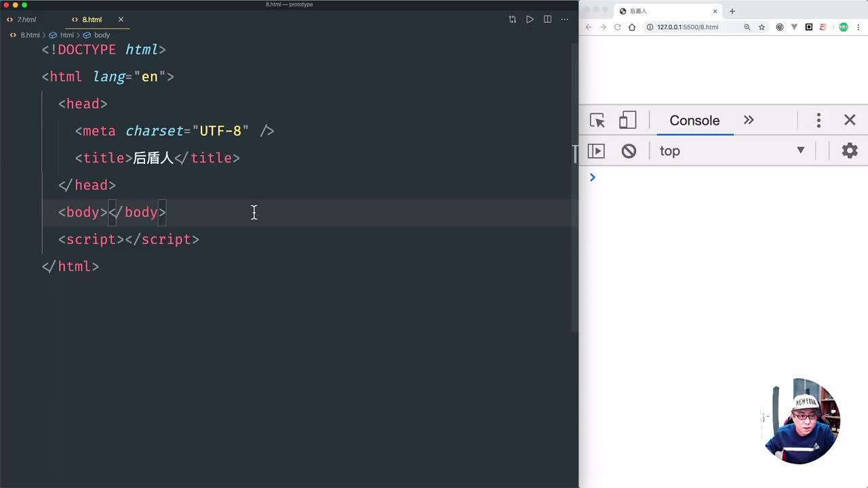The height and width of the screenshot is (488, 868).
Task: Click the <script> opening tag in editor
Action: 91,239
